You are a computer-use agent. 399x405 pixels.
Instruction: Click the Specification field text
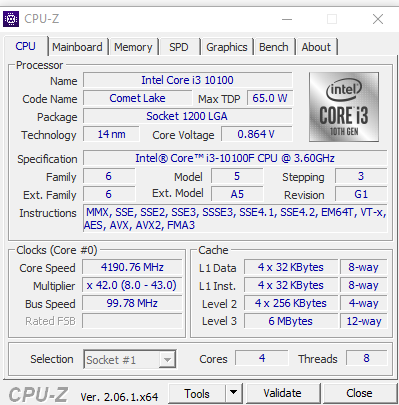click(x=235, y=158)
